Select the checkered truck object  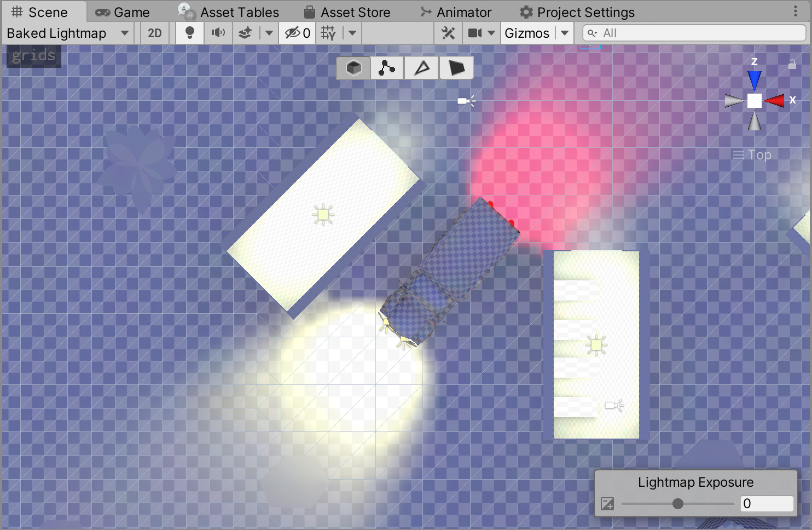(451, 272)
